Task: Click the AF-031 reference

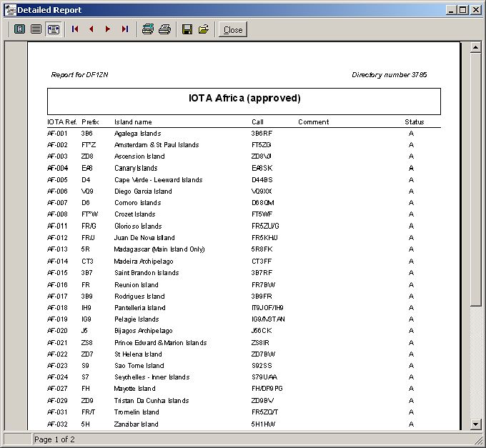Action: click(x=57, y=412)
